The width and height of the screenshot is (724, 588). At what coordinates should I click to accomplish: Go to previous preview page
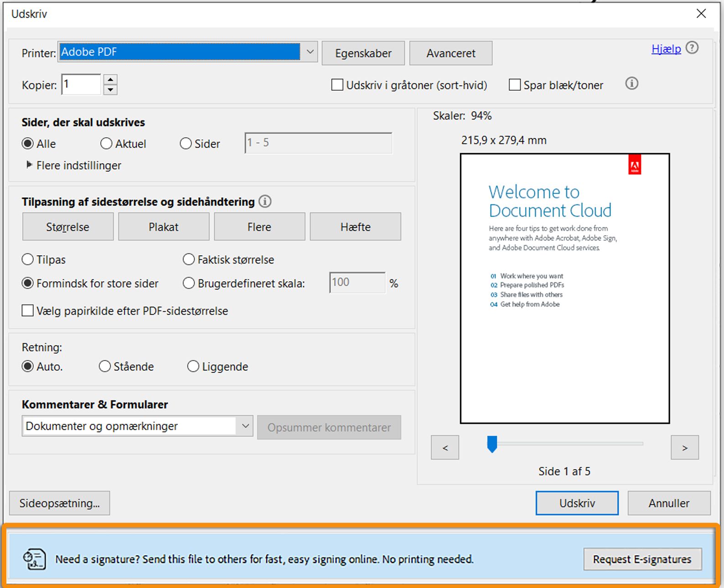445,448
